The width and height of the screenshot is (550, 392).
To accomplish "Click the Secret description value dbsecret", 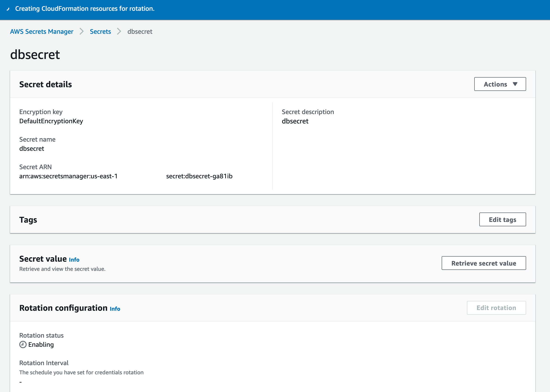I will tap(295, 121).
